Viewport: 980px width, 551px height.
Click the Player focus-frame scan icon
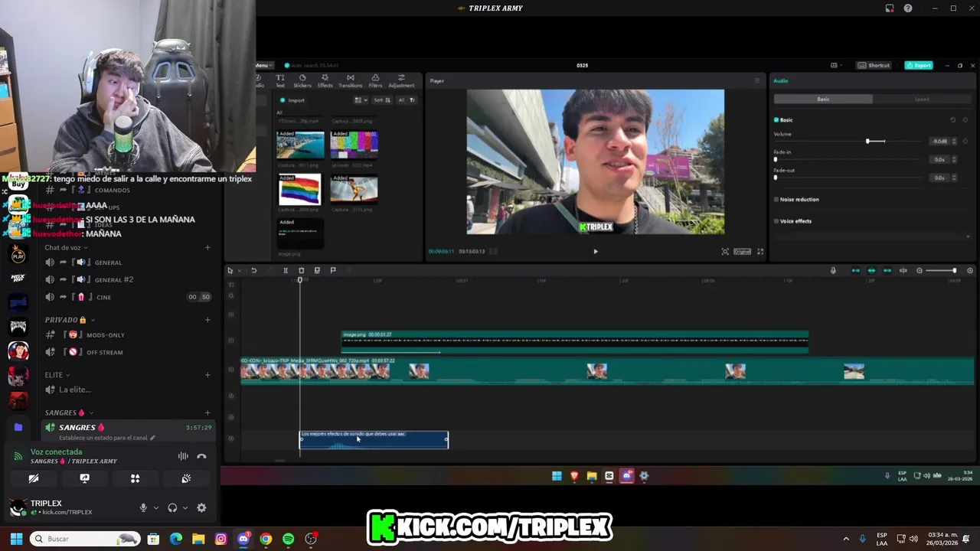(725, 251)
